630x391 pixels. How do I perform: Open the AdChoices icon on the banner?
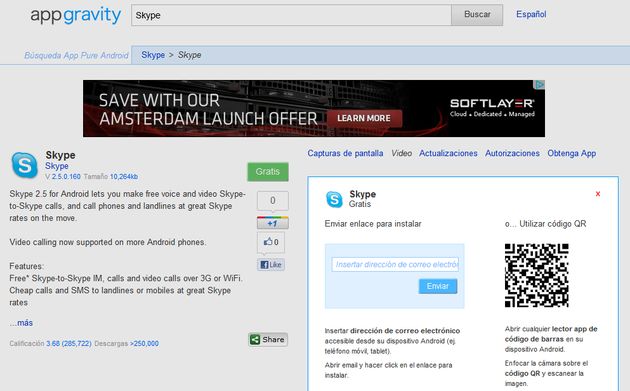[539, 84]
